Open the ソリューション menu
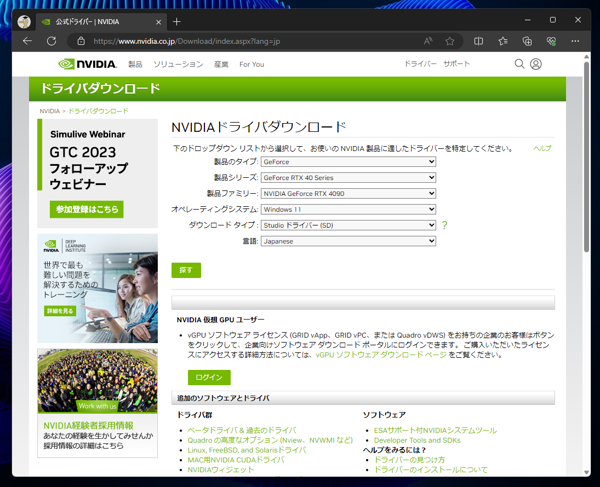 coord(178,64)
